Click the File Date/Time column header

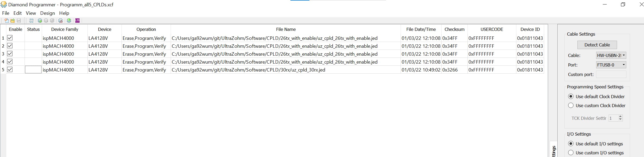click(x=421, y=29)
